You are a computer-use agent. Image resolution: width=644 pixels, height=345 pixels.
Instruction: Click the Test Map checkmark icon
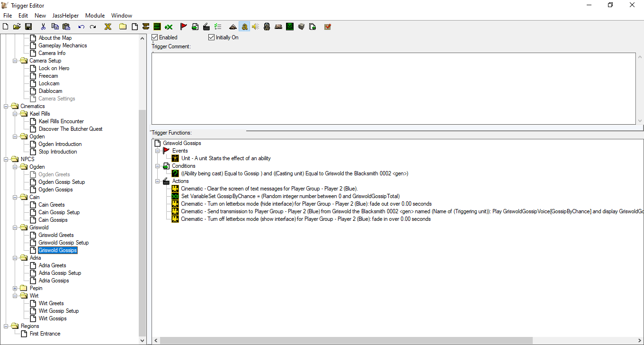(328, 27)
